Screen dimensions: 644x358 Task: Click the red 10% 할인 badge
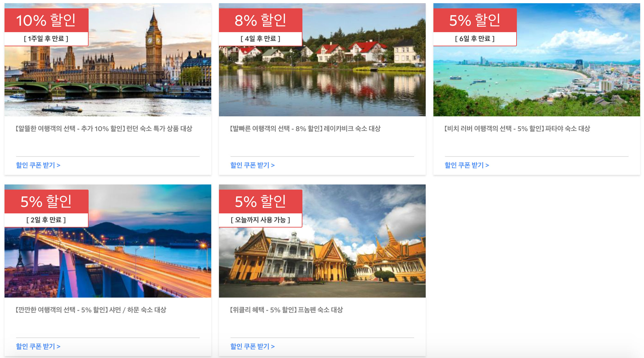pos(46,20)
